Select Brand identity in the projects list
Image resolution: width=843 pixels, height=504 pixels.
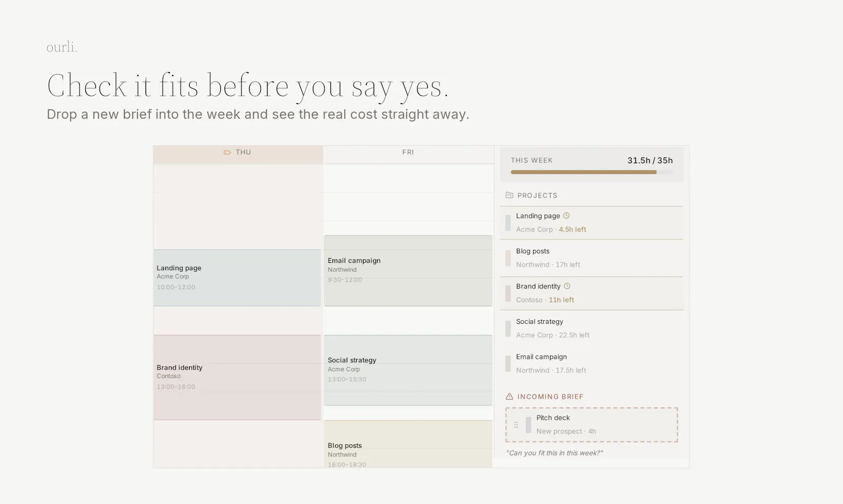592,293
